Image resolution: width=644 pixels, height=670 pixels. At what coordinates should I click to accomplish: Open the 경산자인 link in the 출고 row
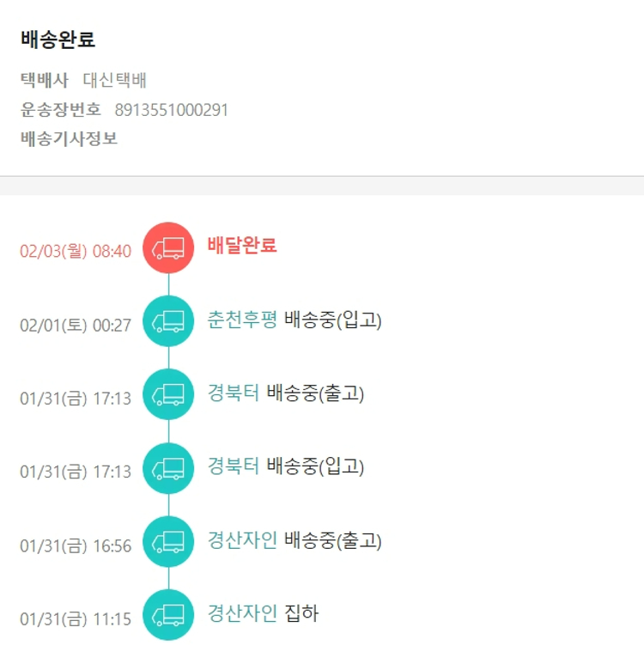[242, 541]
